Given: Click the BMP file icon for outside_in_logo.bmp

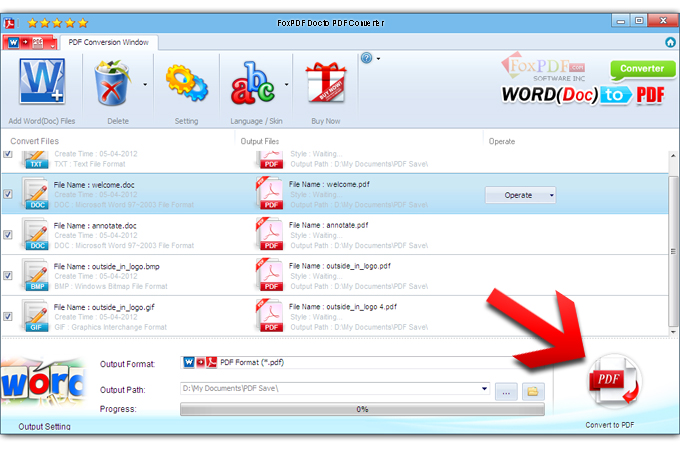Looking at the screenshot, I should [35, 275].
